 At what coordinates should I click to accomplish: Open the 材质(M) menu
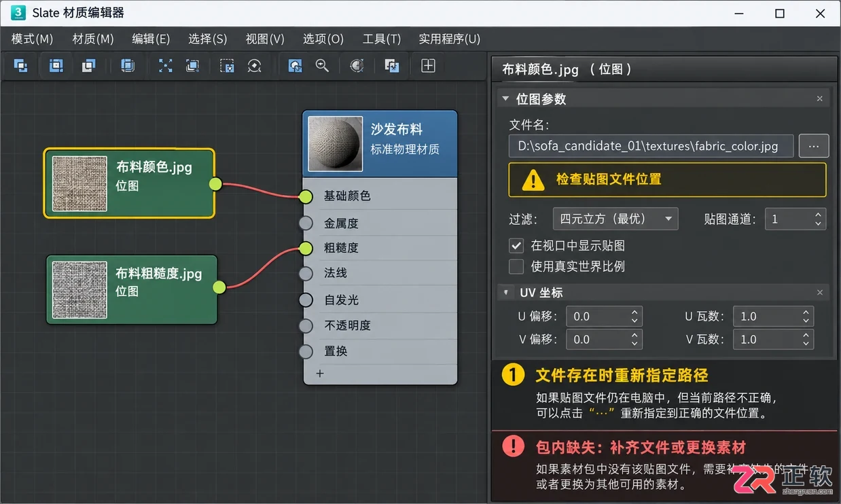click(x=93, y=39)
